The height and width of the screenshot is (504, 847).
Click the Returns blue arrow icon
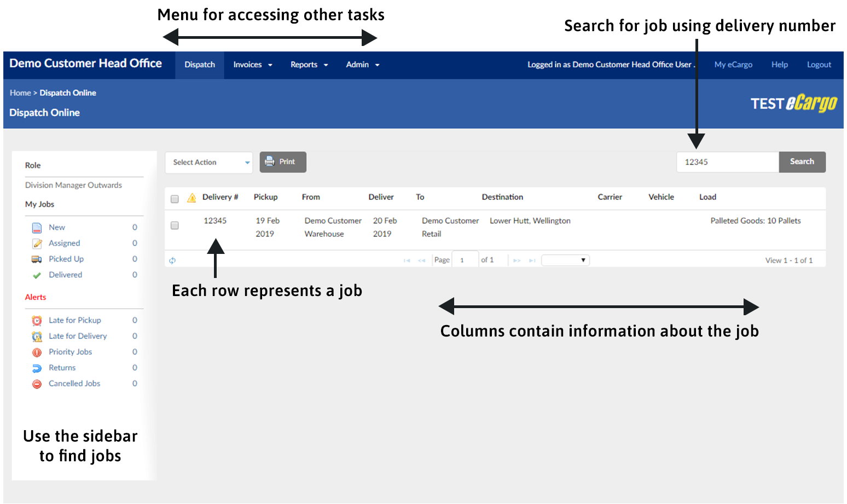[37, 368]
